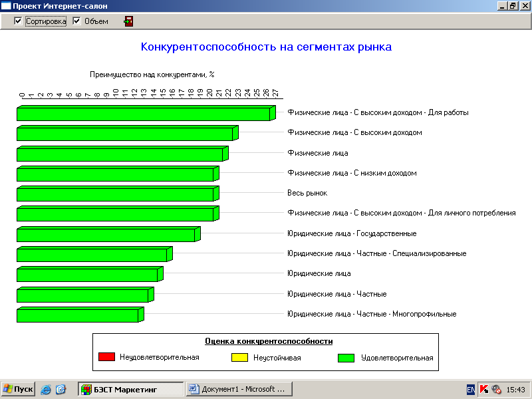Click the clock showing 15:43
The width and height of the screenshot is (532, 399).
pyautogui.click(x=516, y=390)
